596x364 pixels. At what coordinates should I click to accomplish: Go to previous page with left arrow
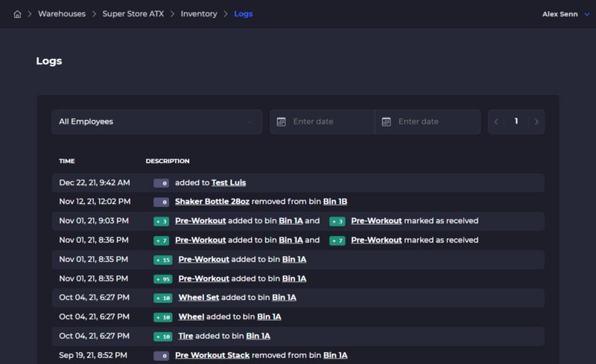[497, 121]
